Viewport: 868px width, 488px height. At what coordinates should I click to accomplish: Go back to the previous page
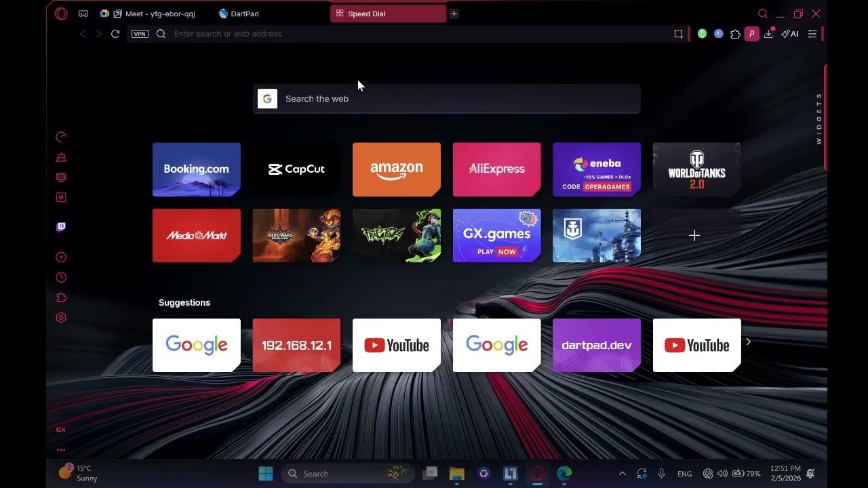pyautogui.click(x=83, y=34)
